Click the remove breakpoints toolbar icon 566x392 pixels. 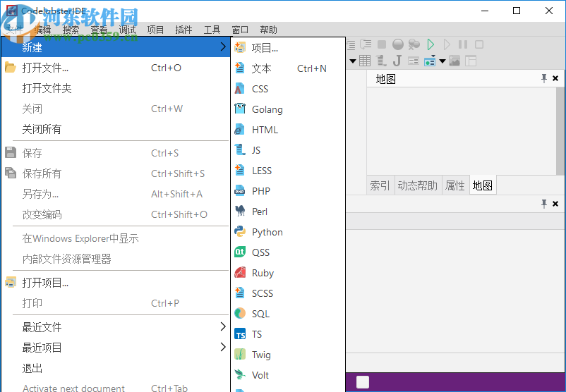point(414,44)
